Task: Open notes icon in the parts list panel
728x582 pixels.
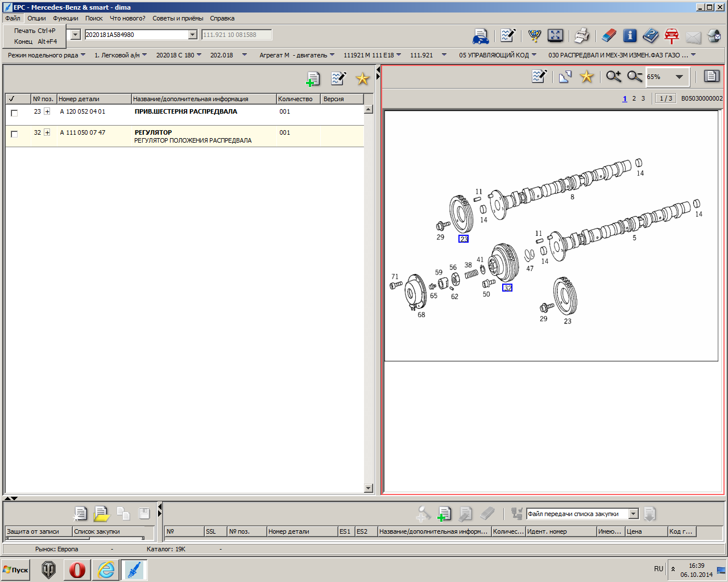Action: [x=338, y=78]
